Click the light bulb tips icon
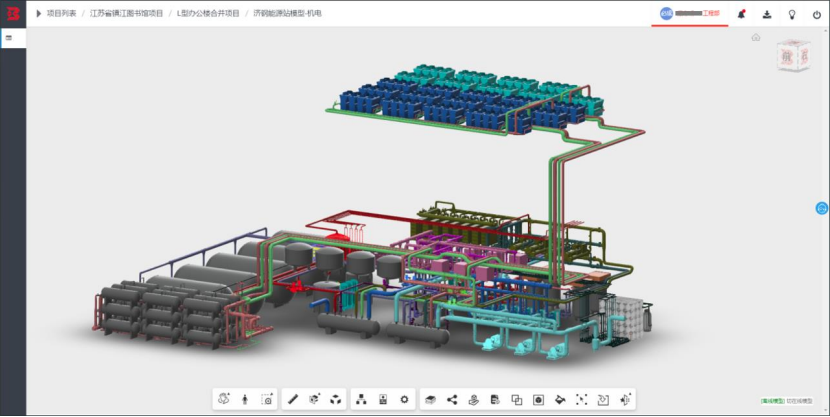The image size is (830, 417). (792, 14)
